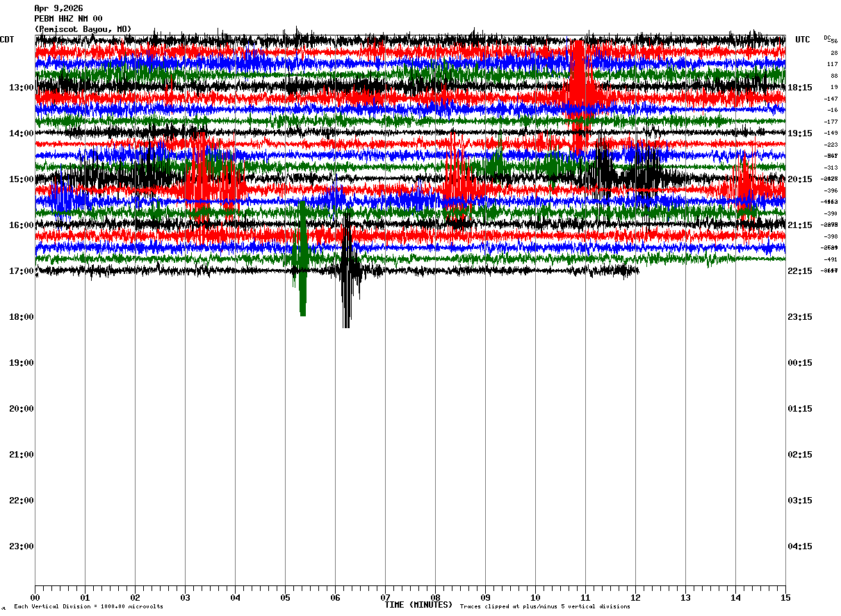Click DC offset value '-313'

click(831, 168)
